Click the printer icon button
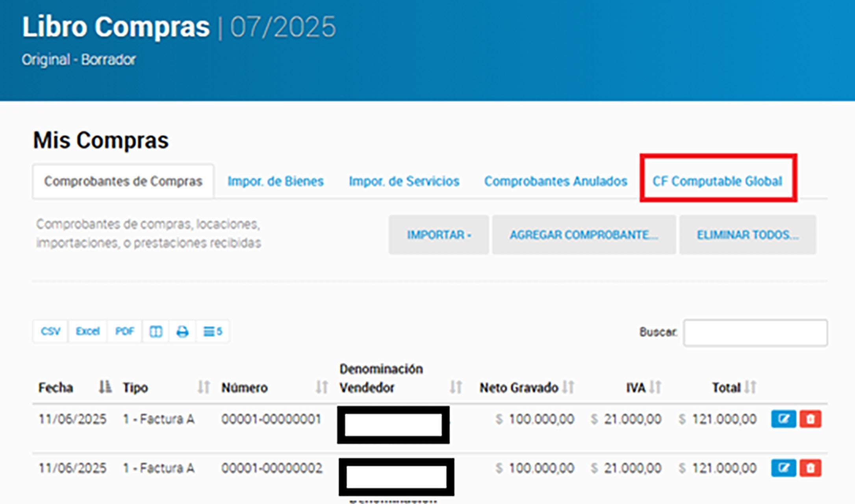Viewport: 855px width, 504px height. click(x=182, y=332)
